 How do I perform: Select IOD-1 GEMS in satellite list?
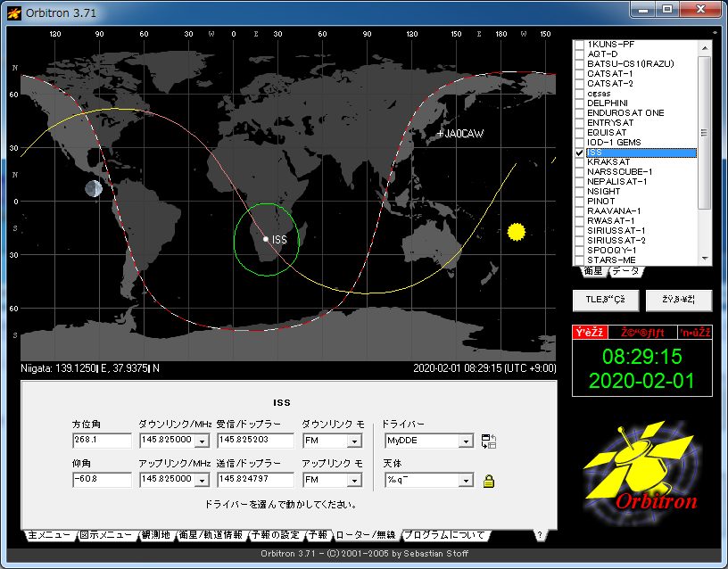pyautogui.click(x=614, y=143)
